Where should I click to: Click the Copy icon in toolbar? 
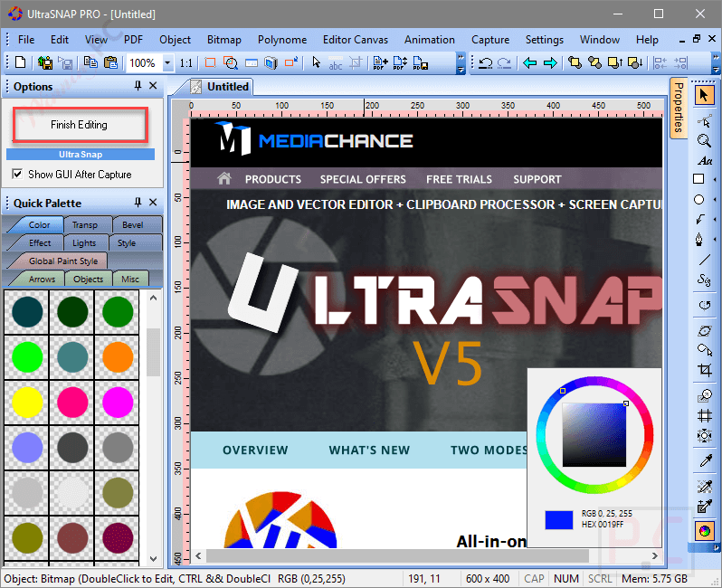click(x=90, y=62)
